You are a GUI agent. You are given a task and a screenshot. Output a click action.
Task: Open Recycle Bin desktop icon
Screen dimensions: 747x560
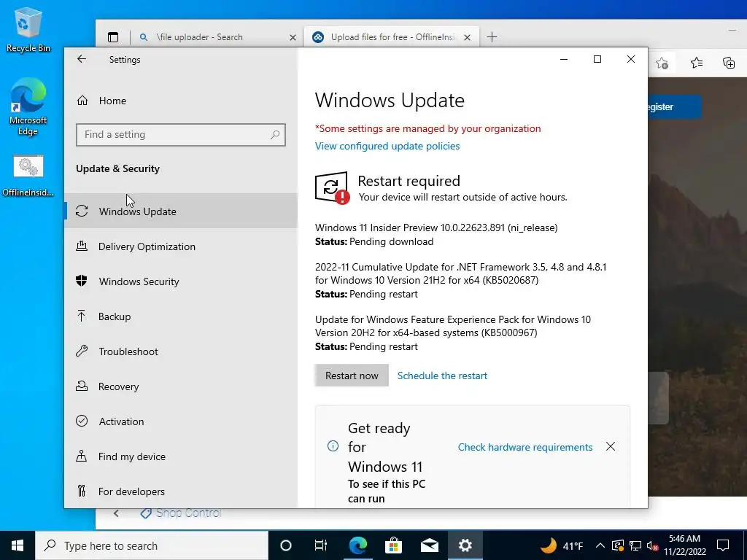click(28, 29)
